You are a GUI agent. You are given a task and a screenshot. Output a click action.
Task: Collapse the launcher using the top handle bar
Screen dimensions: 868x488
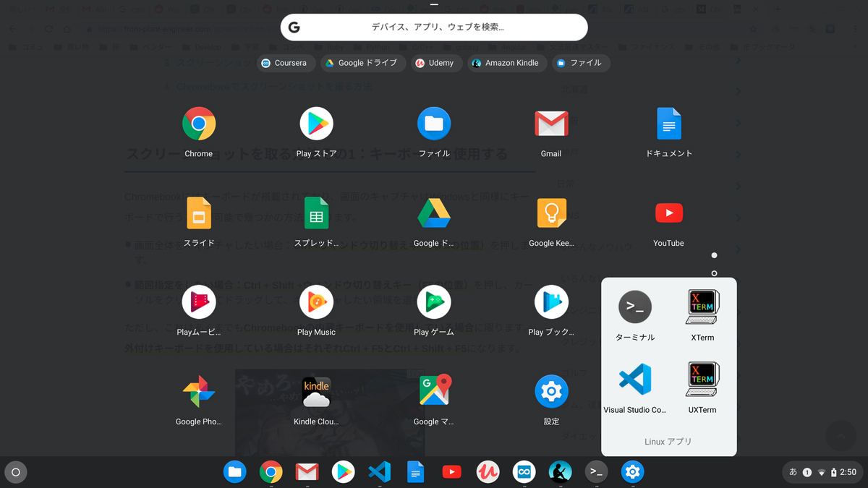click(434, 4)
